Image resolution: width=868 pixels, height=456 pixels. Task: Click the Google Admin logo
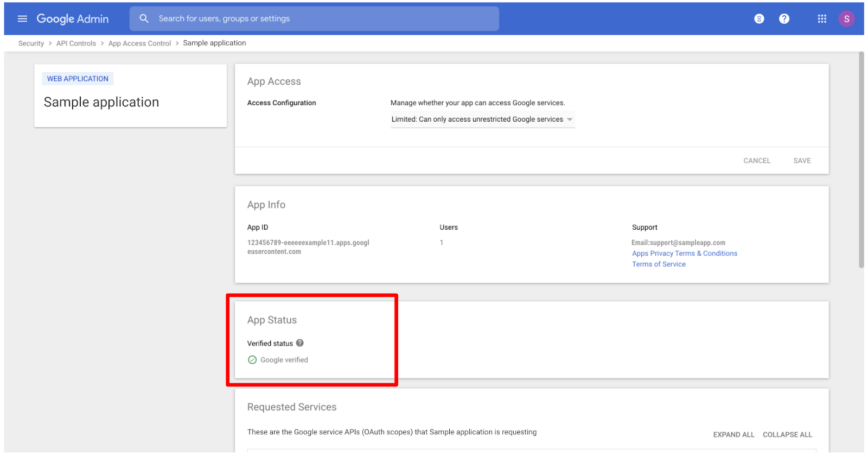[73, 19]
